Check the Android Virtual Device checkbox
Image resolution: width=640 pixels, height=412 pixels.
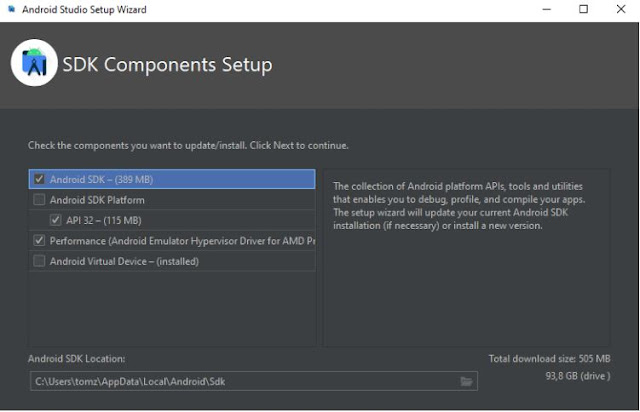[x=39, y=261]
